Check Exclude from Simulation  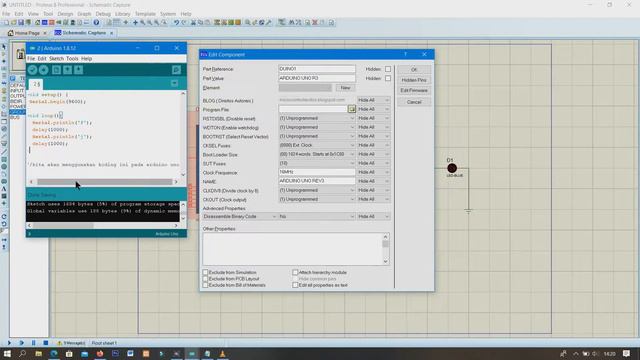click(x=205, y=272)
